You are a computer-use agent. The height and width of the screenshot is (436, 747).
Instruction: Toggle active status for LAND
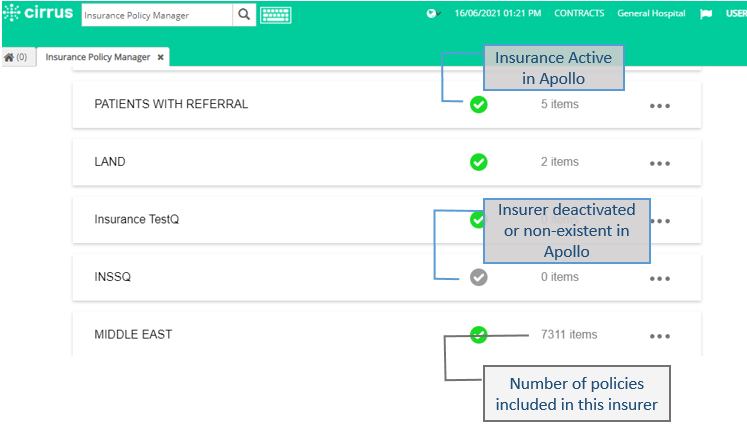tap(478, 162)
